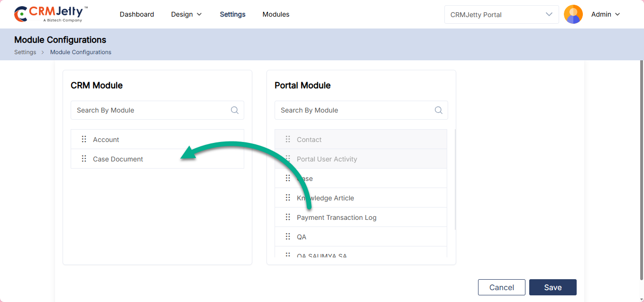Image resolution: width=644 pixels, height=302 pixels.
Task: Click the CRMJetty logo
Action: (51, 14)
